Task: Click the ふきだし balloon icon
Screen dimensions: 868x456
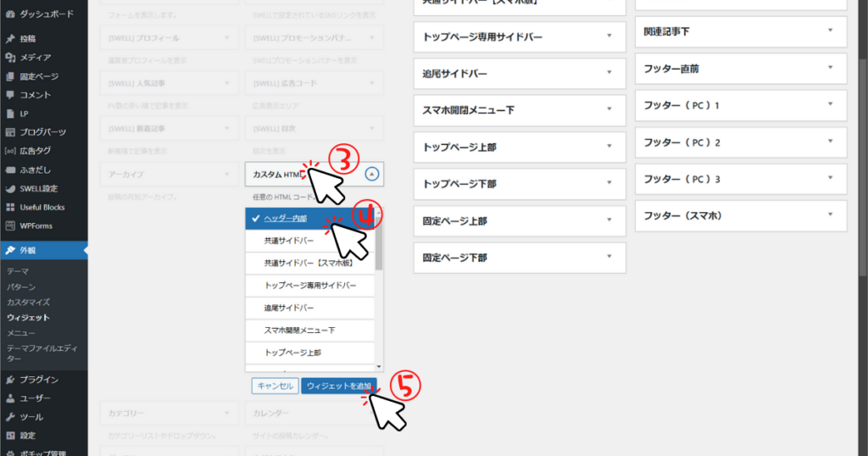Action: [x=10, y=170]
